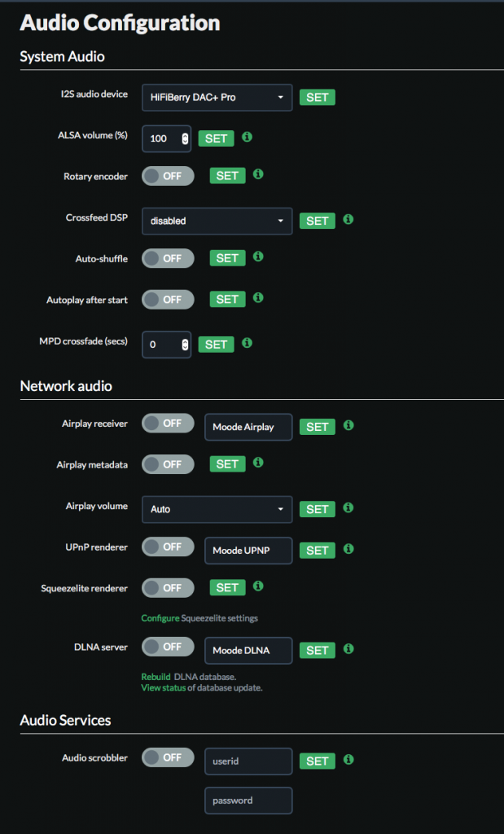
Task: Click MPD crossfade info icon
Action: (x=247, y=343)
